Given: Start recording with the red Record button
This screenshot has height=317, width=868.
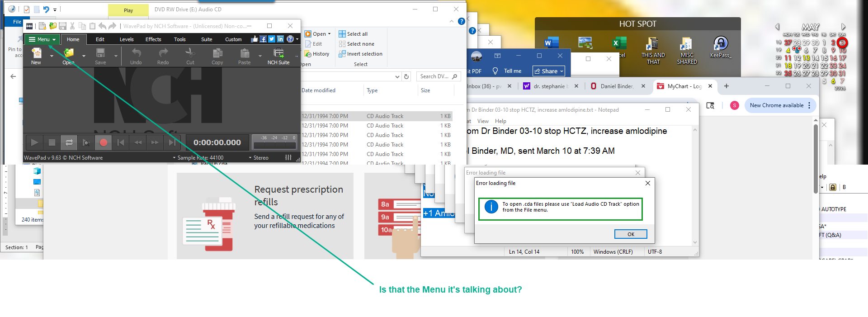Looking at the screenshot, I should pyautogui.click(x=104, y=142).
